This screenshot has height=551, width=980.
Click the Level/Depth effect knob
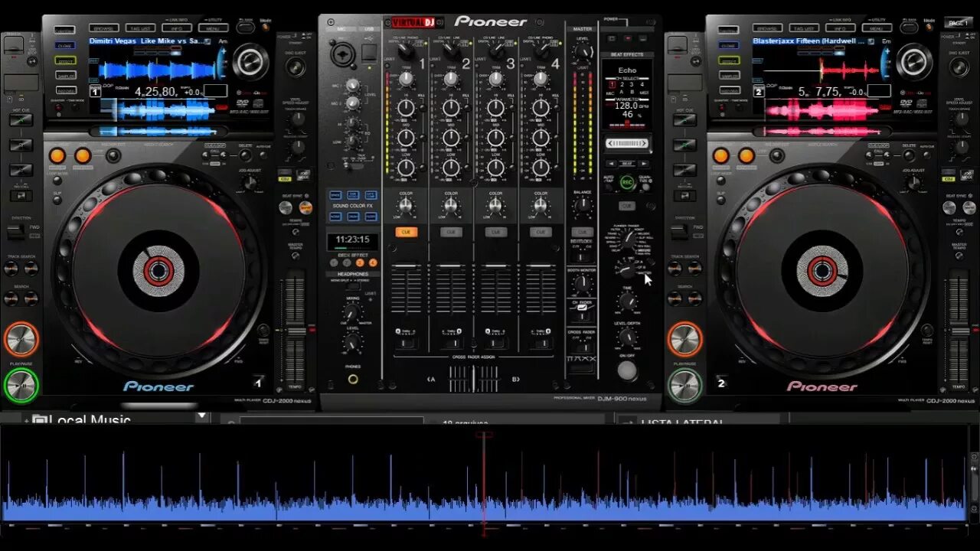point(627,337)
